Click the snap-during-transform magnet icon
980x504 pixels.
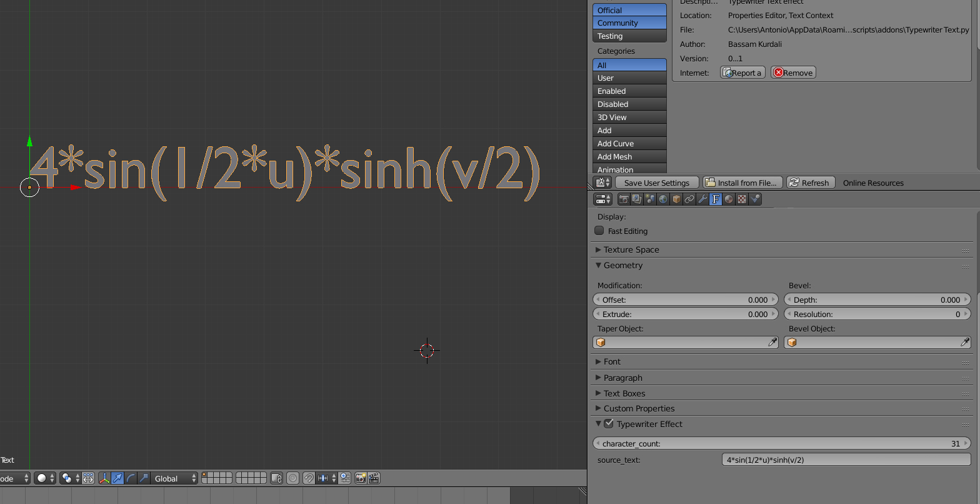[x=308, y=478]
